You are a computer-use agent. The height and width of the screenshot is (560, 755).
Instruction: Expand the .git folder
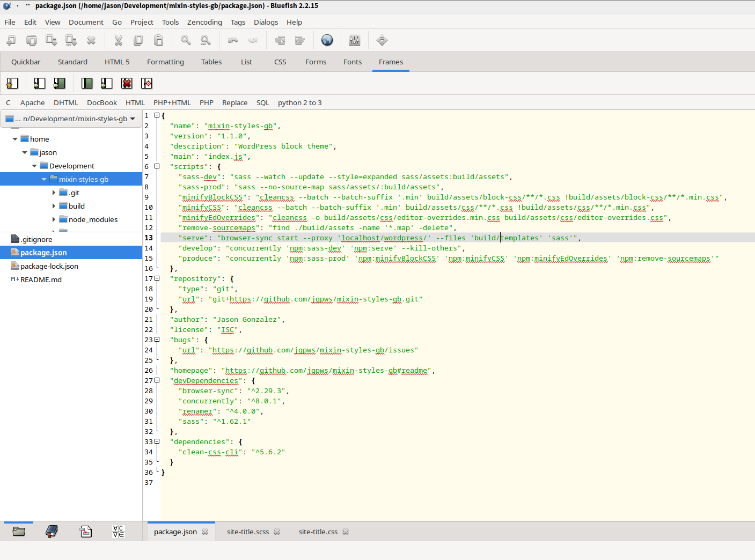pyautogui.click(x=54, y=193)
